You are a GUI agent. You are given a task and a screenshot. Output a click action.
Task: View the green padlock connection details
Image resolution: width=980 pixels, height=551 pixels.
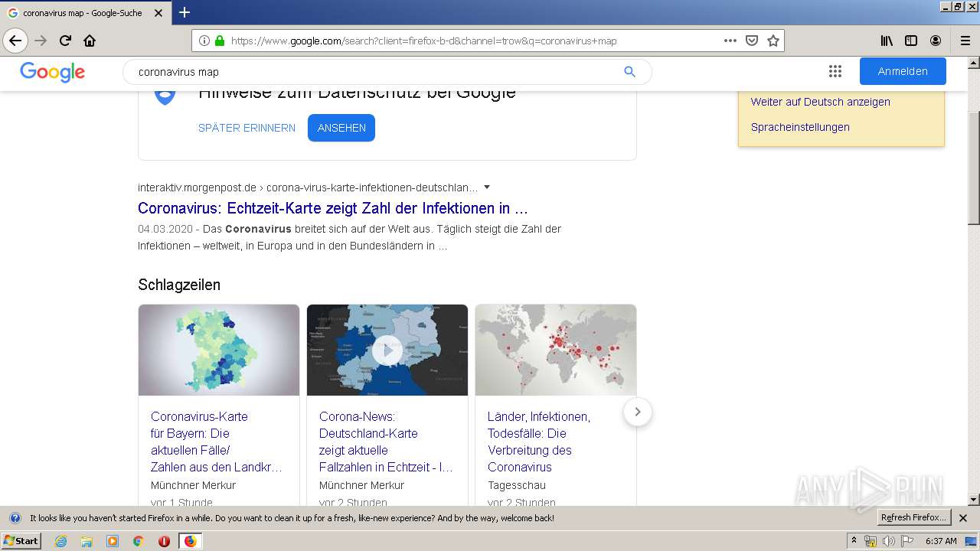(220, 41)
